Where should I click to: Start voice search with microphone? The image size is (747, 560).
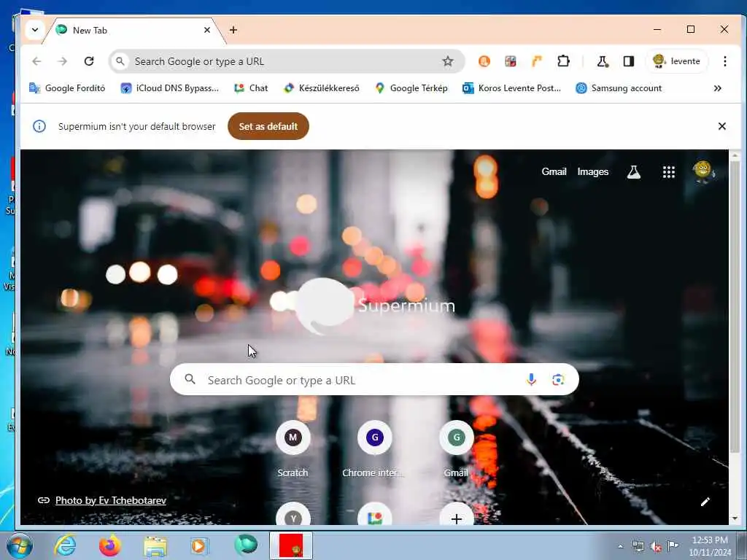coord(531,379)
